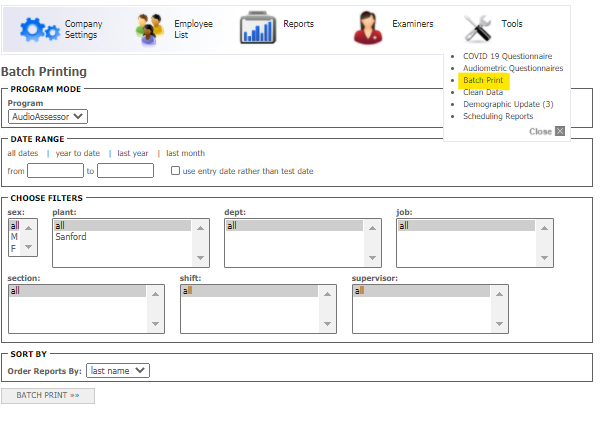The image size is (601, 426).
Task: Click plant list scroll up arrow
Action: coord(200,228)
